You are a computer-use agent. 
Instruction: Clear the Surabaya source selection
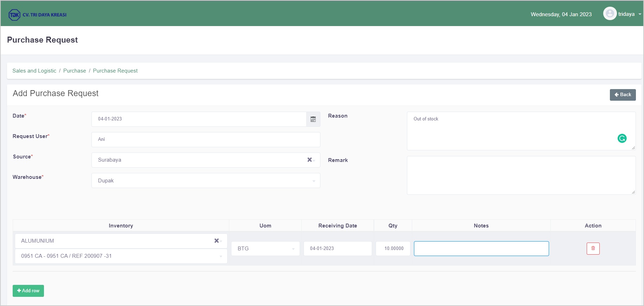309,160
